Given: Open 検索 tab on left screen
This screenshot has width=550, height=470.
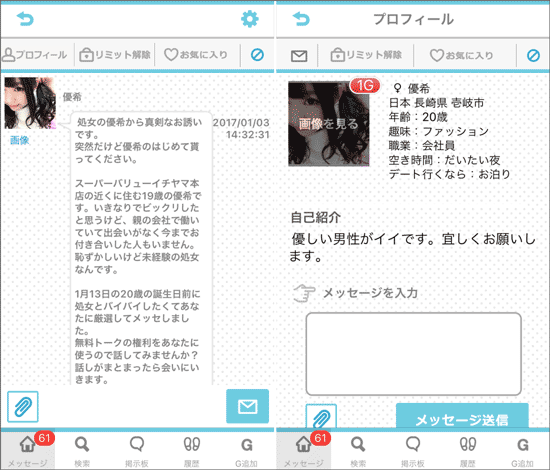Looking at the screenshot, I should click(x=82, y=451).
